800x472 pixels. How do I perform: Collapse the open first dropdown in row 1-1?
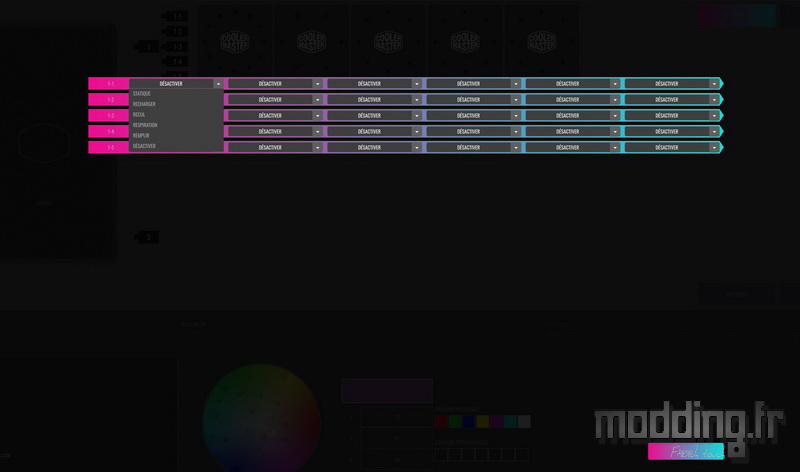(x=218, y=84)
